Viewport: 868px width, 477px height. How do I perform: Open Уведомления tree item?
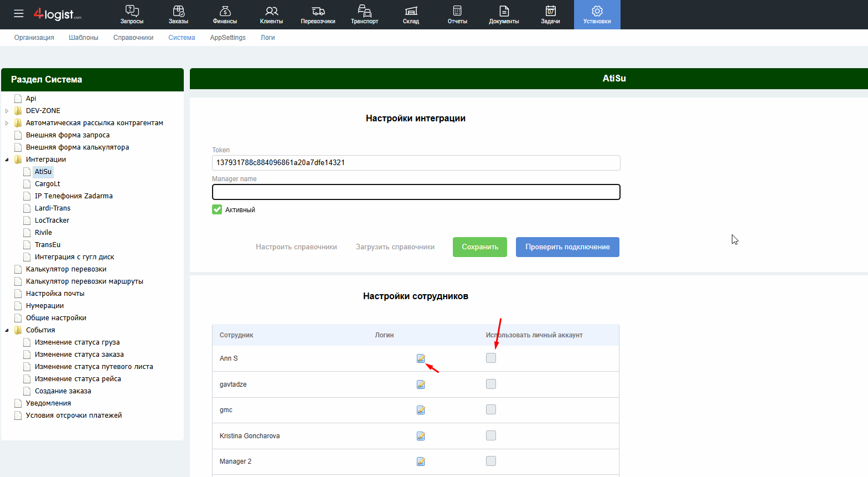tap(48, 403)
